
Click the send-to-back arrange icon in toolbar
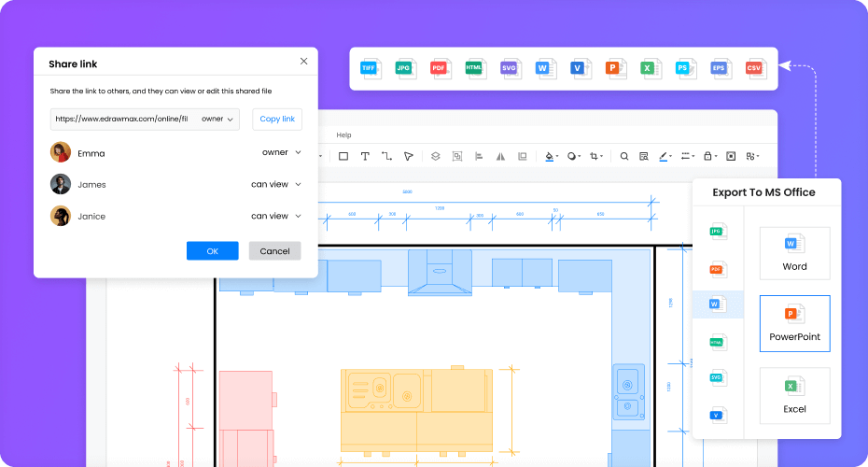(x=522, y=156)
